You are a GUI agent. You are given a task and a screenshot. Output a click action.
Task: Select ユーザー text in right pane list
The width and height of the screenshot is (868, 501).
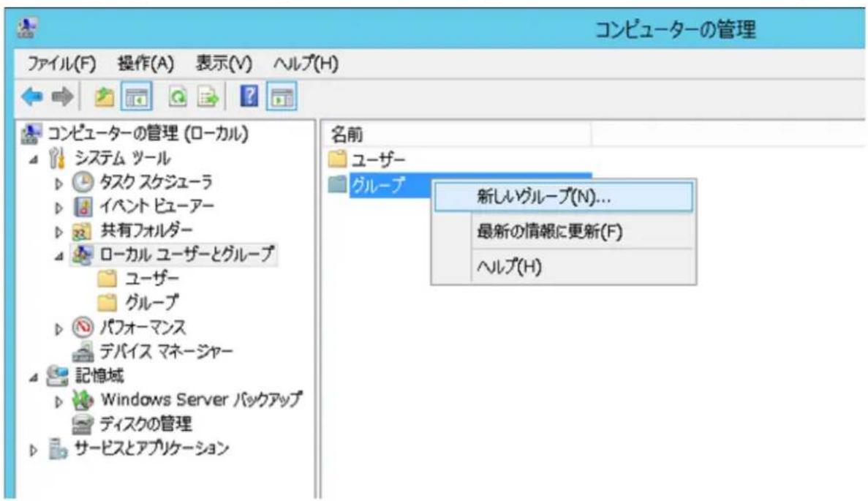(379, 159)
